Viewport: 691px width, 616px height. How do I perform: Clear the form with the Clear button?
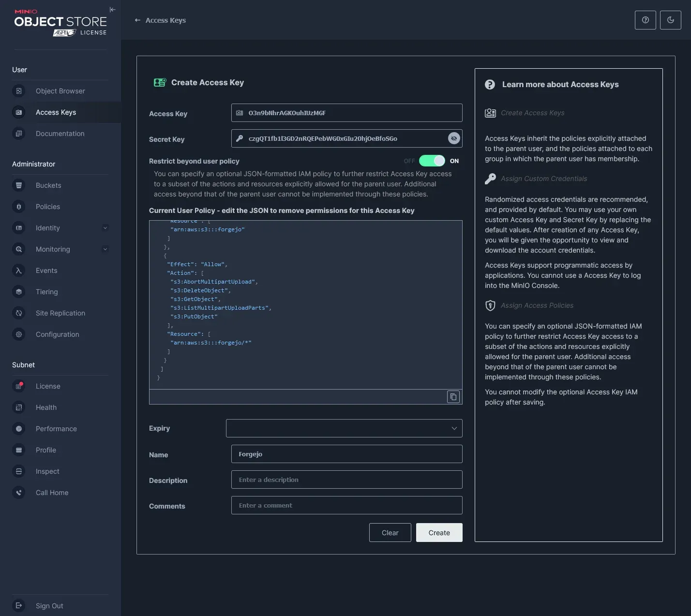[390, 532]
